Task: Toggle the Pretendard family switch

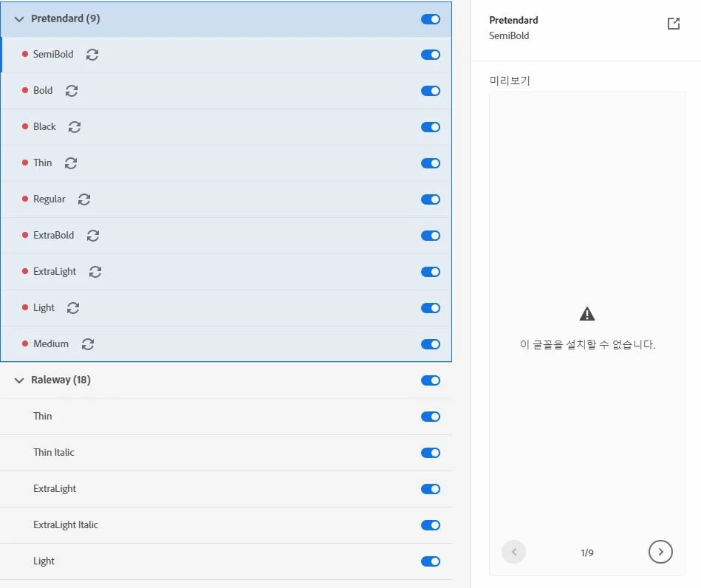Action: [431, 19]
